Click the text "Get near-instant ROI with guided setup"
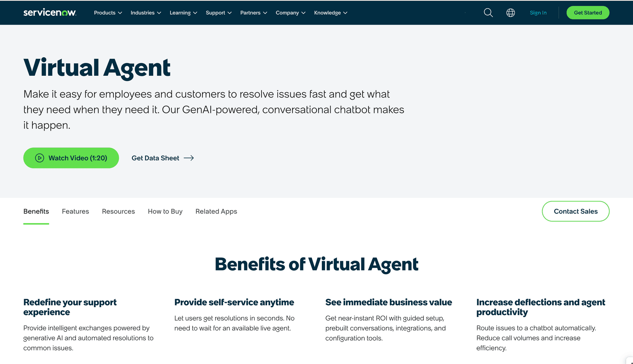The width and height of the screenshot is (633, 364). (385, 318)
